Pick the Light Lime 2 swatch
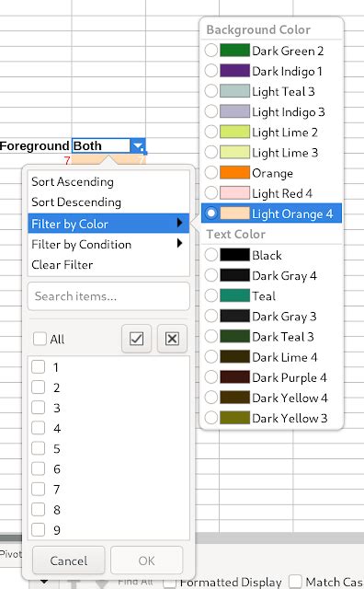Image resolution: width=364 pixels, height=589 pixels. (234, 132)
